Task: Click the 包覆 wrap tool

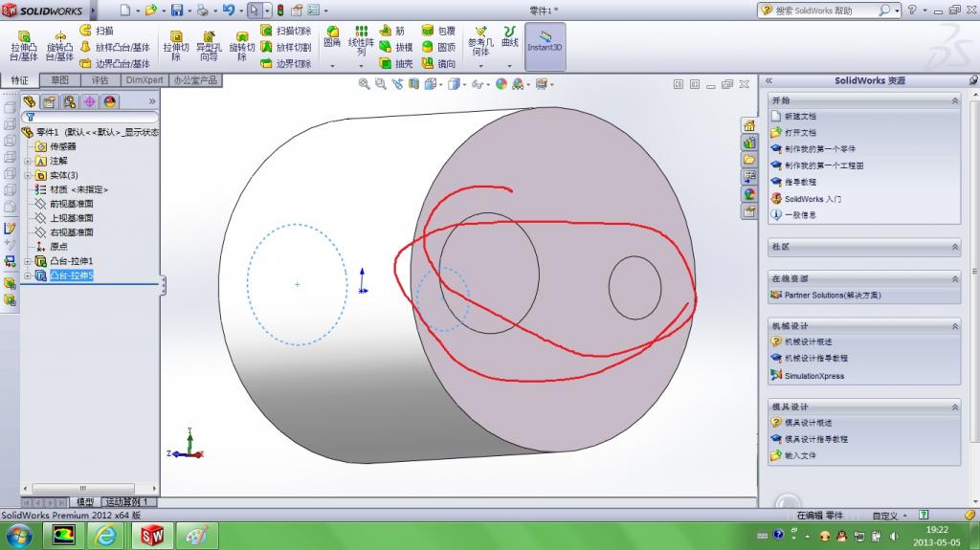Action: coord(438,30)
